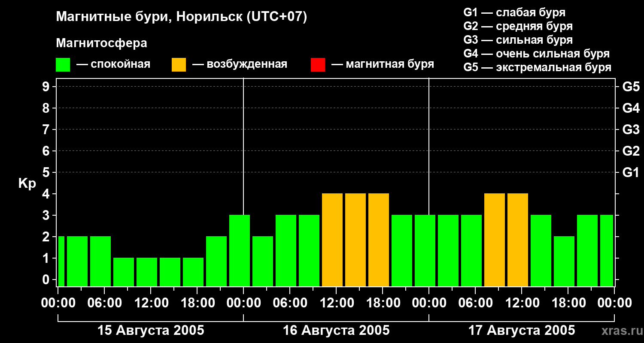Viewport: 644px width, 343px height.
Task: Click the date label '17 Августа 2005'
Action: pos(522,331)
